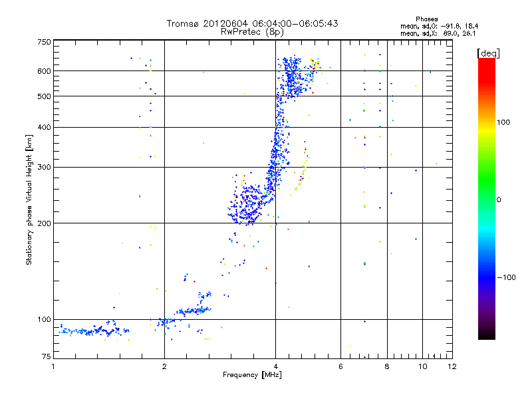
Task: Click the 'Stationary phase Virtual Height [km]' axis label
Action: click(29, 199)
